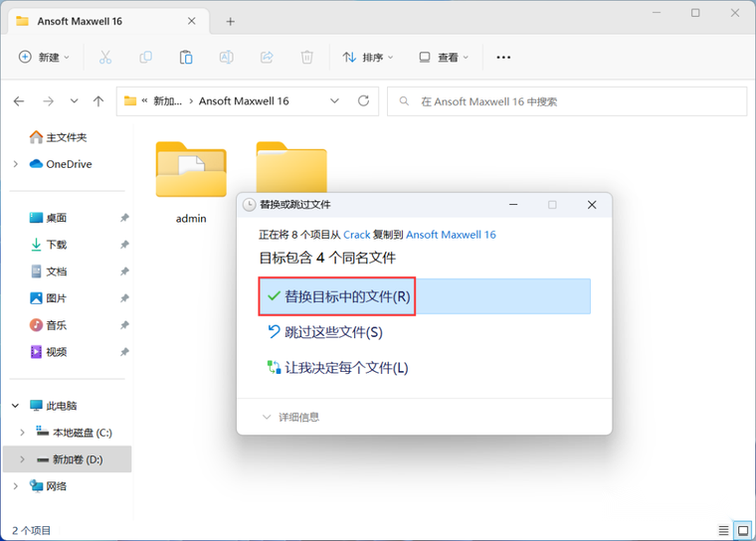Expand the 新加卷 (D:) node
756x541 pixels.
pyautogui.click(x=22, y=459)
